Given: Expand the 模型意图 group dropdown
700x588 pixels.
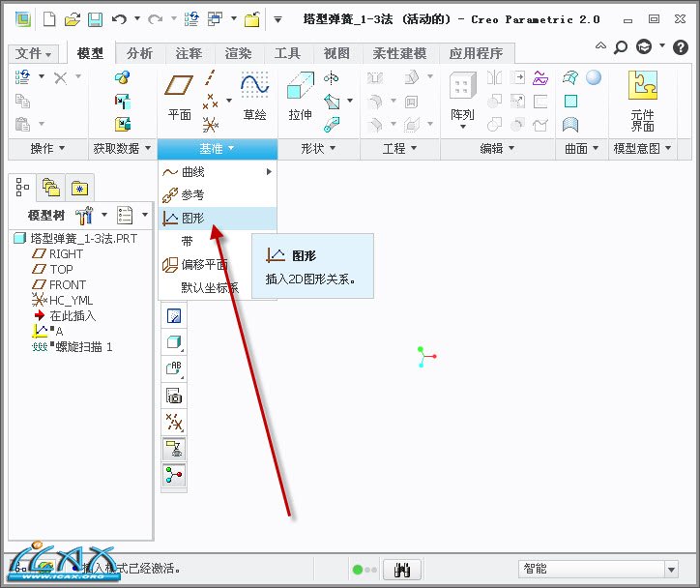Looking at the screenshot, I should click(x=642, y=149).
